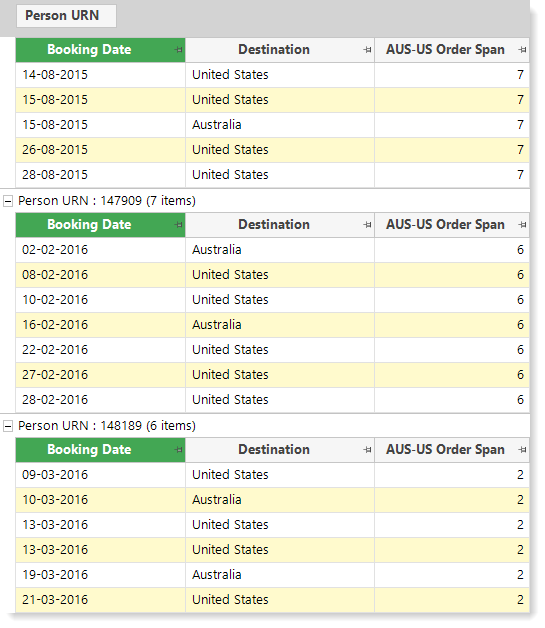Pin Booking Date column in 148189 group

point(179,450)
